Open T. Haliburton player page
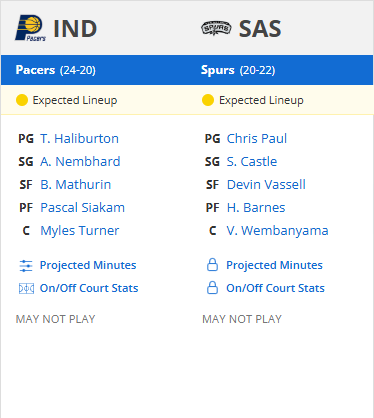This screenshot has width=374, height=418. click(x=79, y=138)
